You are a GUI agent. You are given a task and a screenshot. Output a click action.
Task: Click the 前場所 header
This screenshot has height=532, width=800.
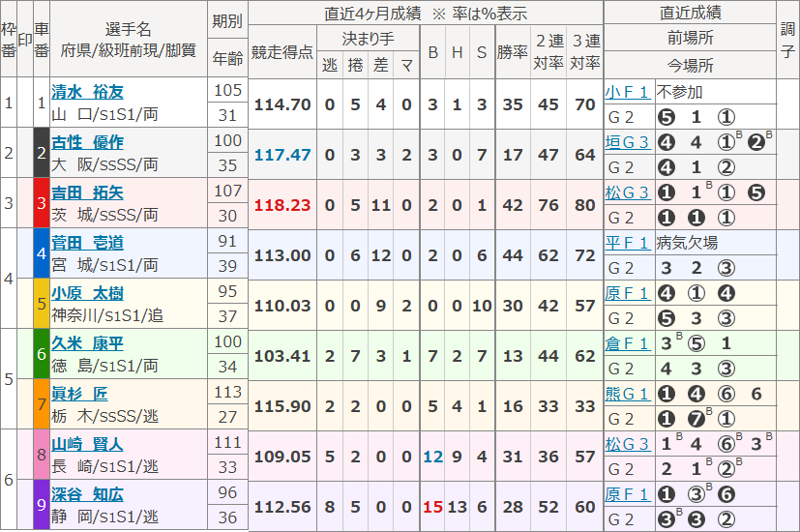pos(690,37)
